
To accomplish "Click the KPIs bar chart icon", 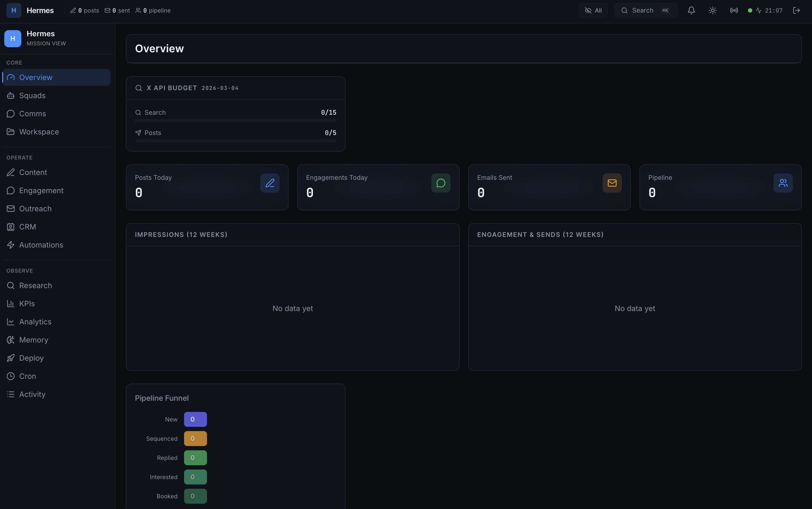I will click(x=11, y=304).
